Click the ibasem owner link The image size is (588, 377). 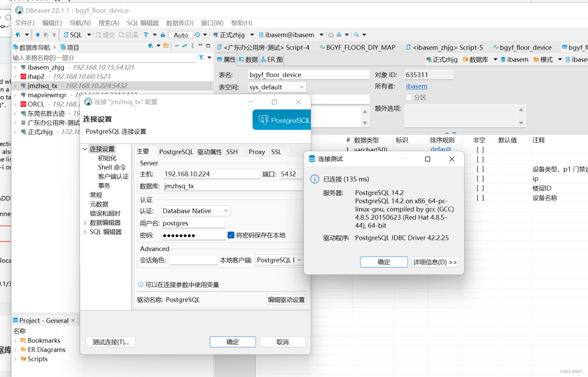(x=417, y=86)
